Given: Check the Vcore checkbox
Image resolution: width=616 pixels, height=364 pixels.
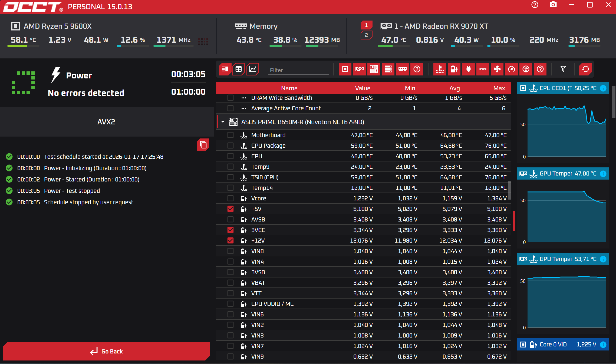Looking at the screenshot, I should point(230,198).
